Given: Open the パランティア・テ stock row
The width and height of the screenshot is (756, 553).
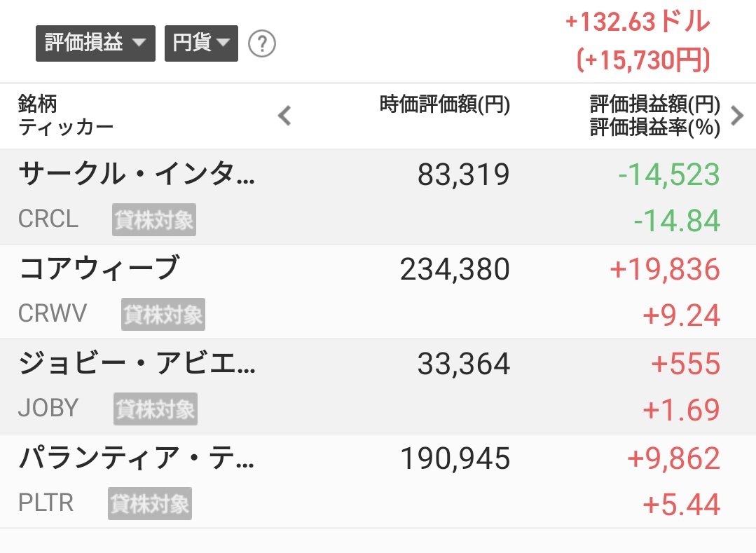Looking at the screenshot, I should (x=378, y=481).
